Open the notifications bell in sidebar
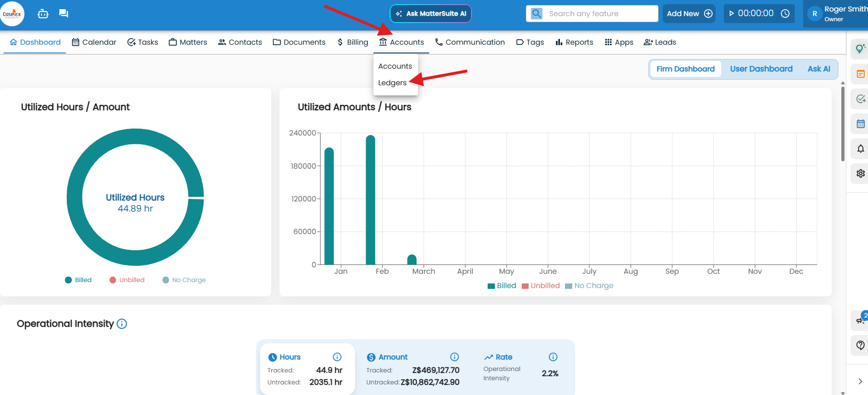Image resolution: width=868 pixels, height=395 pixels. coord(860,149)
